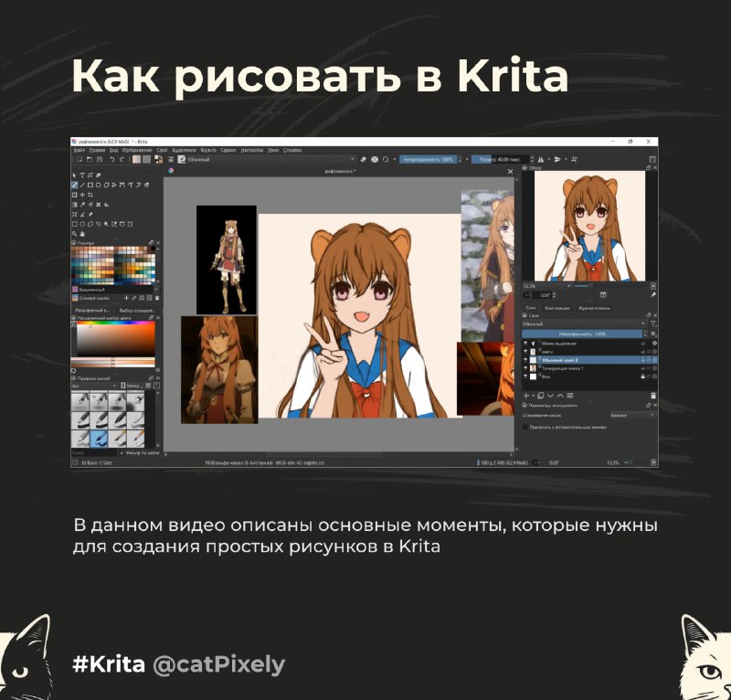Add a new layer with plus button

526,396
